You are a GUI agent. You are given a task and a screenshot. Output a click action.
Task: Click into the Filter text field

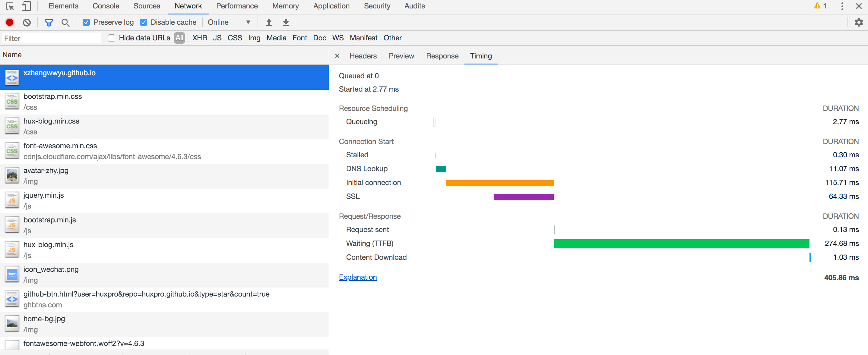point(51,38)
